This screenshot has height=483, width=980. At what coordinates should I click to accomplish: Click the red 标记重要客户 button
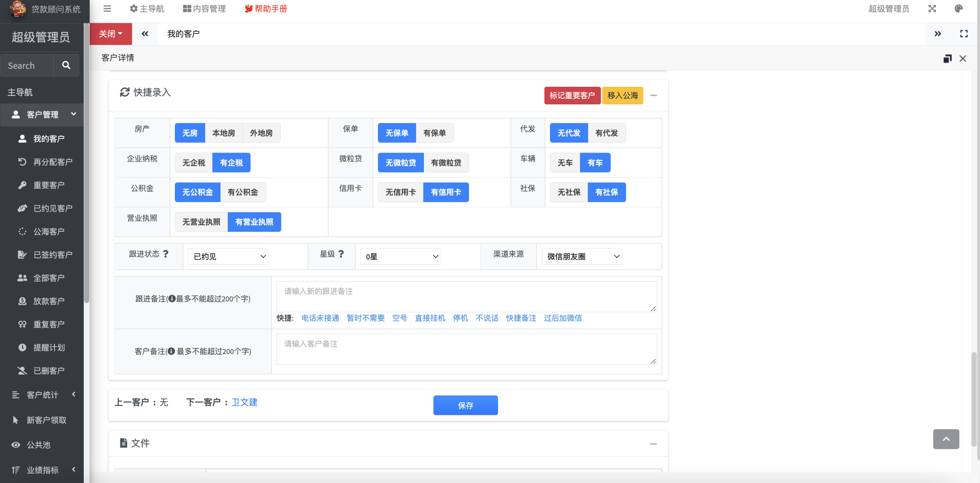[572, 95]
